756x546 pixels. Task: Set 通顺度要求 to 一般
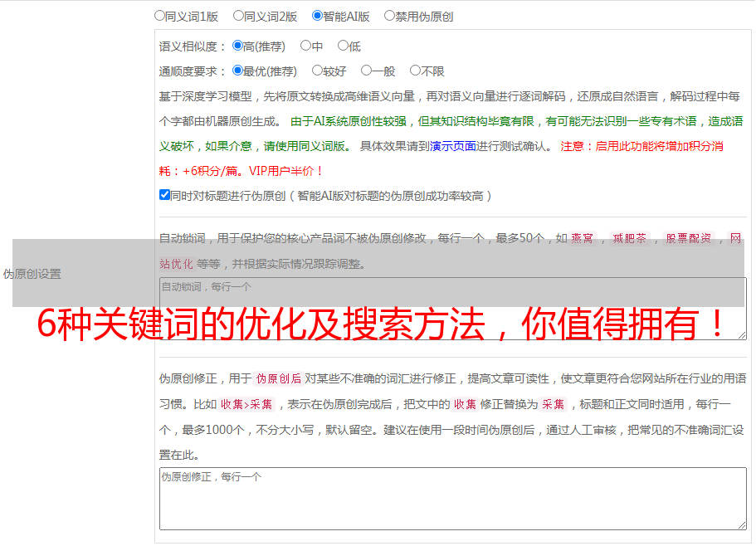[367, 71]
